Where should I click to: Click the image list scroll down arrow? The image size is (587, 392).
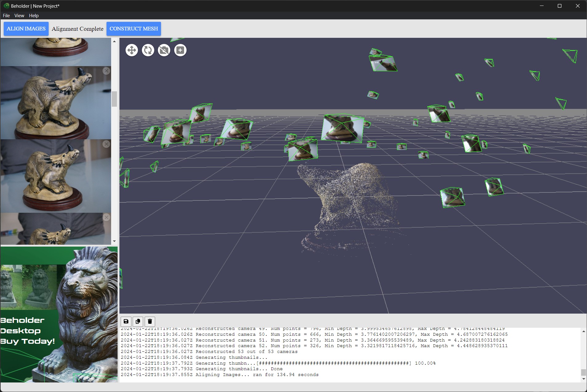coord(115,241)
